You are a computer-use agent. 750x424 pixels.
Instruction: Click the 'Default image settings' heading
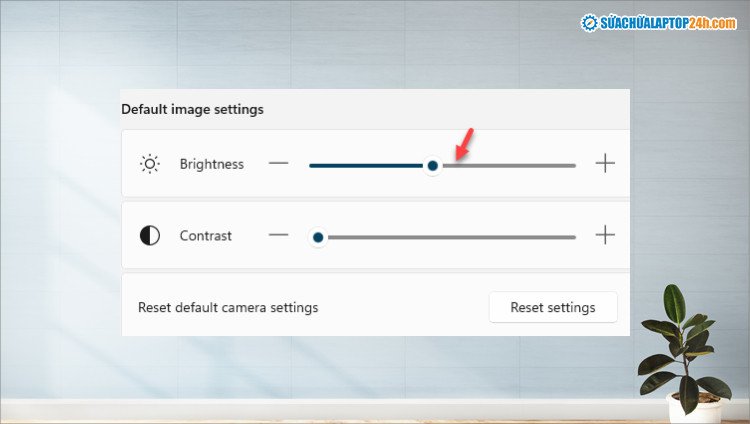coord(192,110)
